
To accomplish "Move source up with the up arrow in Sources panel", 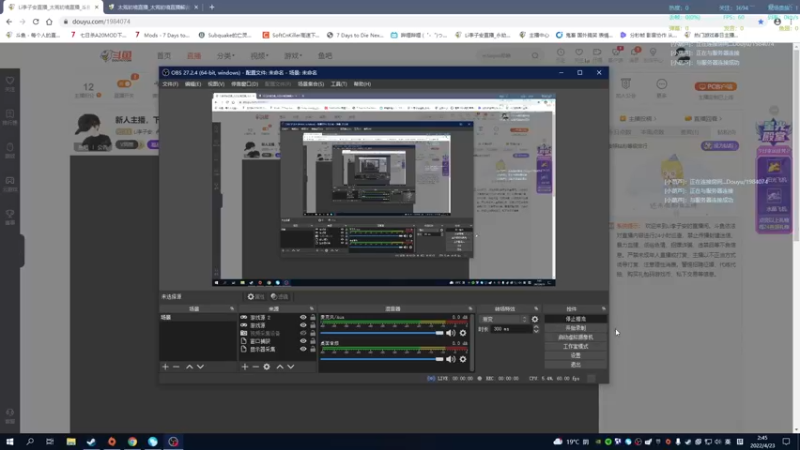I will click(280, 367).
